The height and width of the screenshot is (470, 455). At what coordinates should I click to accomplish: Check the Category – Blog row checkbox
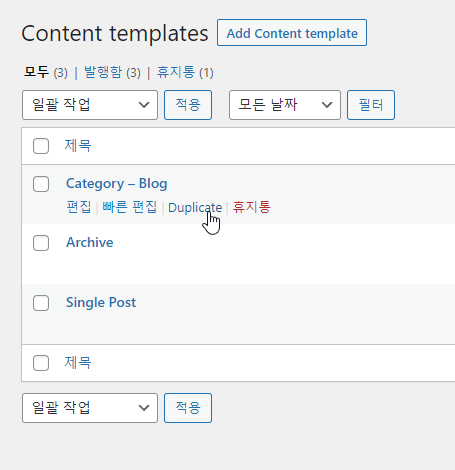click(x=41, y=184)
